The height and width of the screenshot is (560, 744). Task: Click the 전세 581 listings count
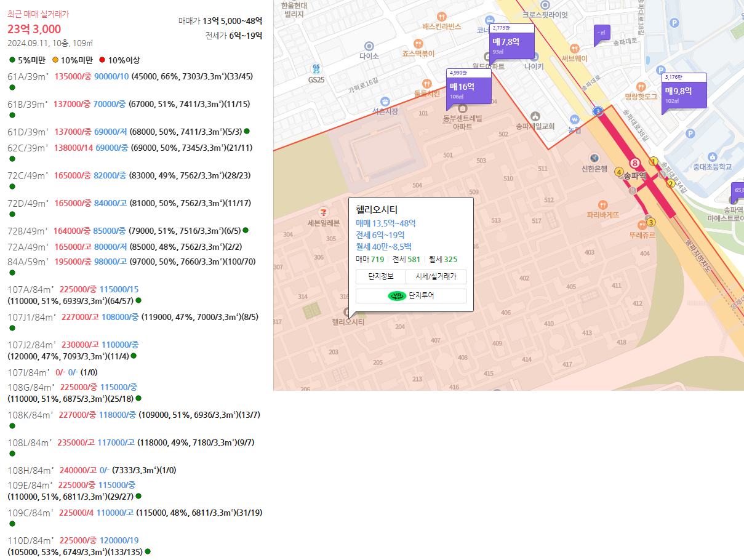point(406,260)
